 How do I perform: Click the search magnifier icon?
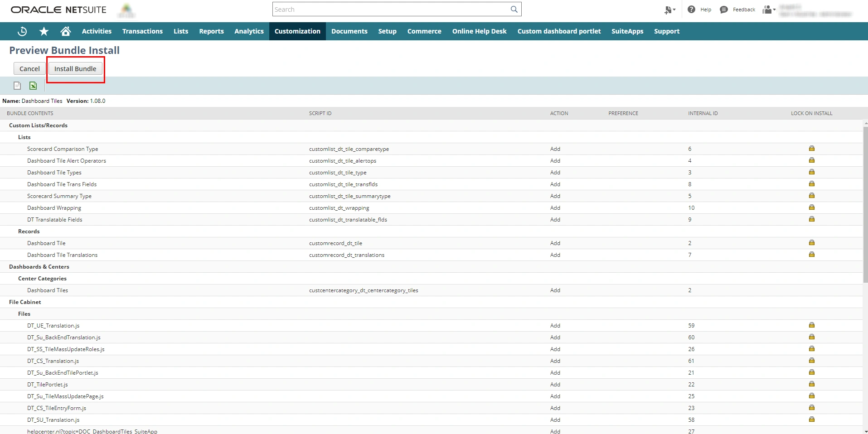(x=514, y=10)
